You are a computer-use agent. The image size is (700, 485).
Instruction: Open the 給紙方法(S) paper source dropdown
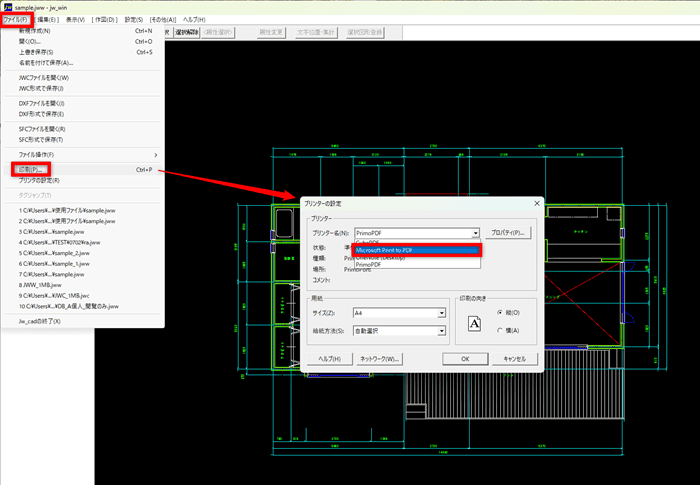click(442, 331)
